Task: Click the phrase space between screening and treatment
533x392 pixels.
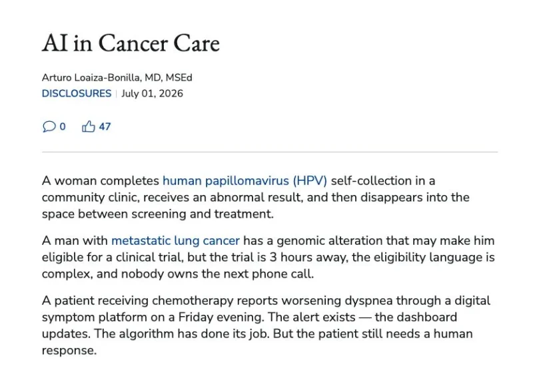Action: click(x=157, y=214)
